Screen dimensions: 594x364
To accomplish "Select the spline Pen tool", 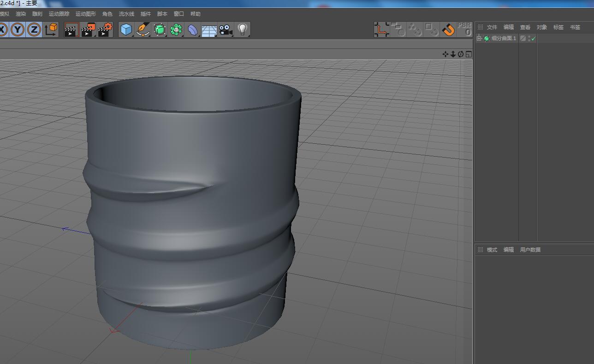I will [143, 30].
